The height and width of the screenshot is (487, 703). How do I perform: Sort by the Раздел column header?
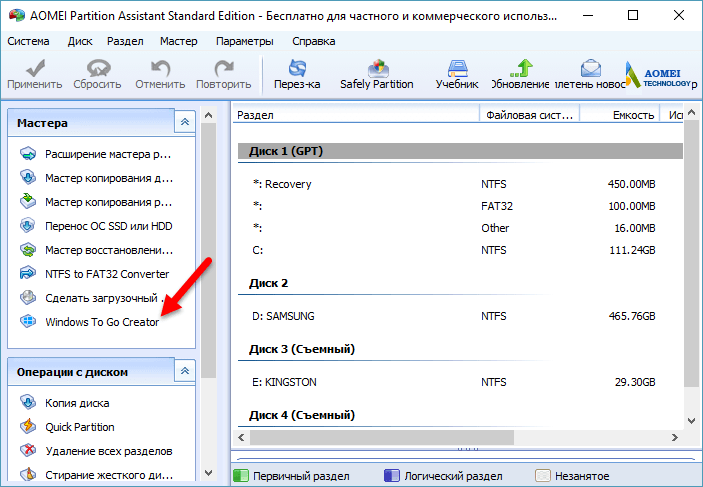(356, 115)
